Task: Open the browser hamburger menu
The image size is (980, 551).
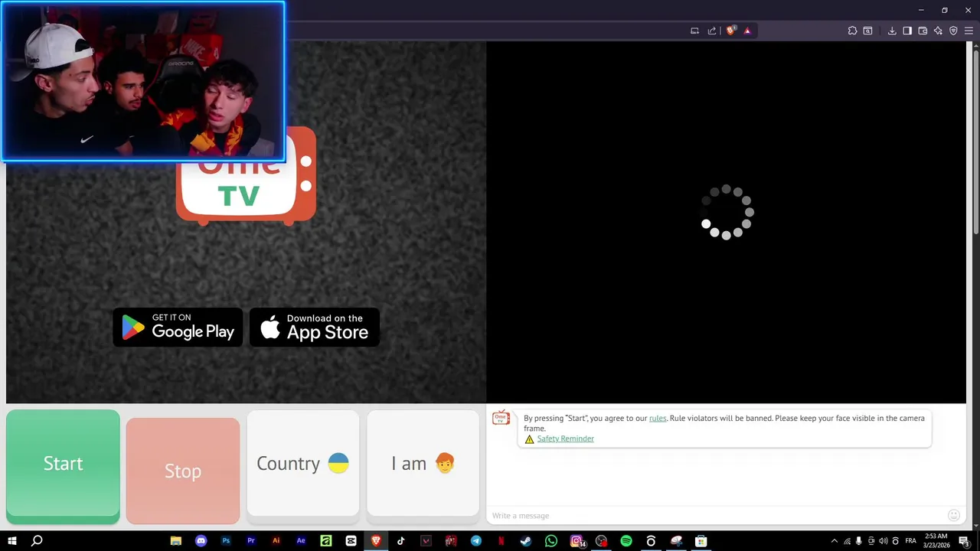Action: pos(969,31)
